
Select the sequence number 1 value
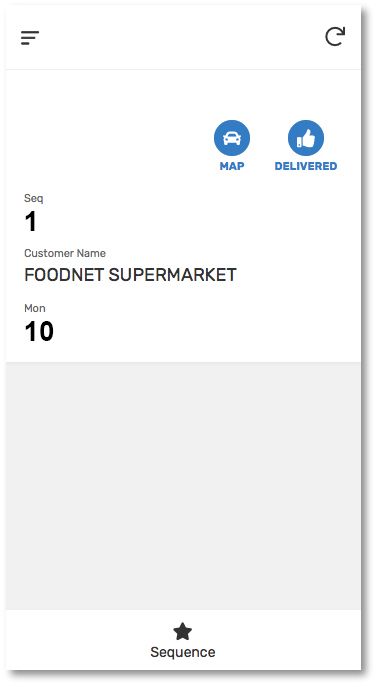[x=31, y=222]
